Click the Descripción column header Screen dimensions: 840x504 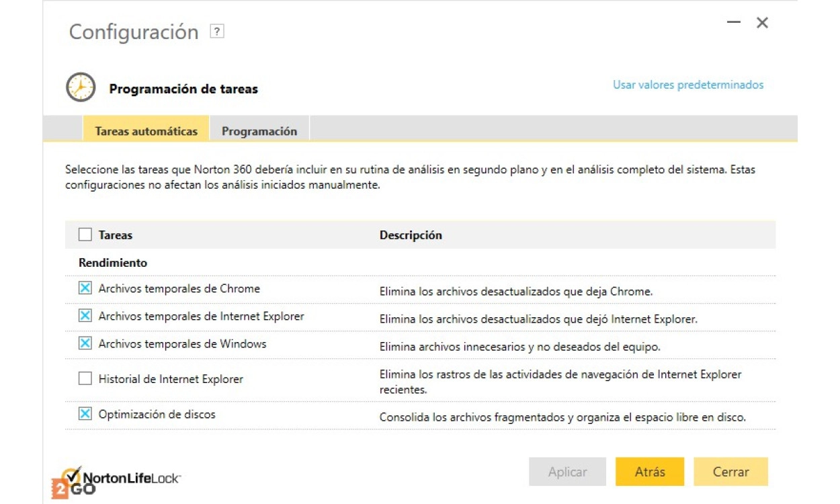pyautogui.click(x=411, y=235)
